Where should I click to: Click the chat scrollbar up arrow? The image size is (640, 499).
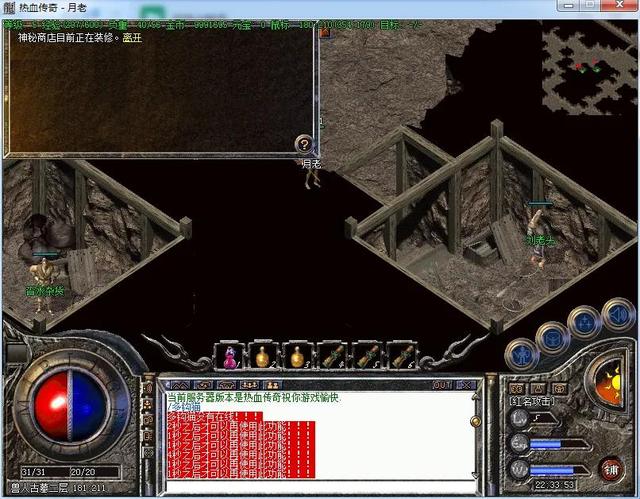click(x=475, y=396)
